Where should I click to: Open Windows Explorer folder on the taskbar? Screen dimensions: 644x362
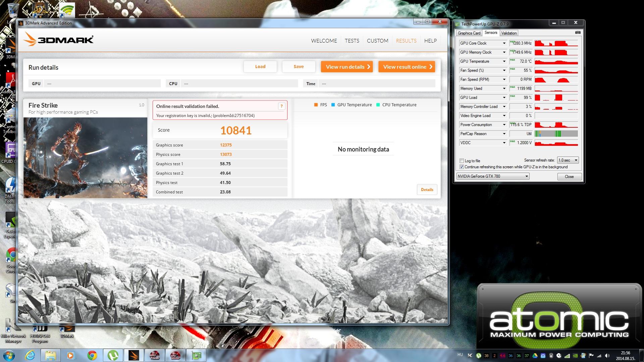point(51,355)
